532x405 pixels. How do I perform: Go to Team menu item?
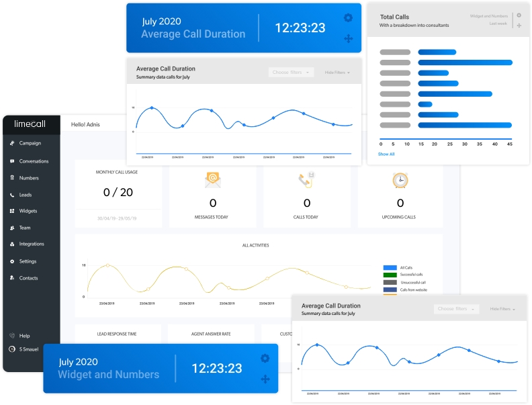[x=25, y=228]
